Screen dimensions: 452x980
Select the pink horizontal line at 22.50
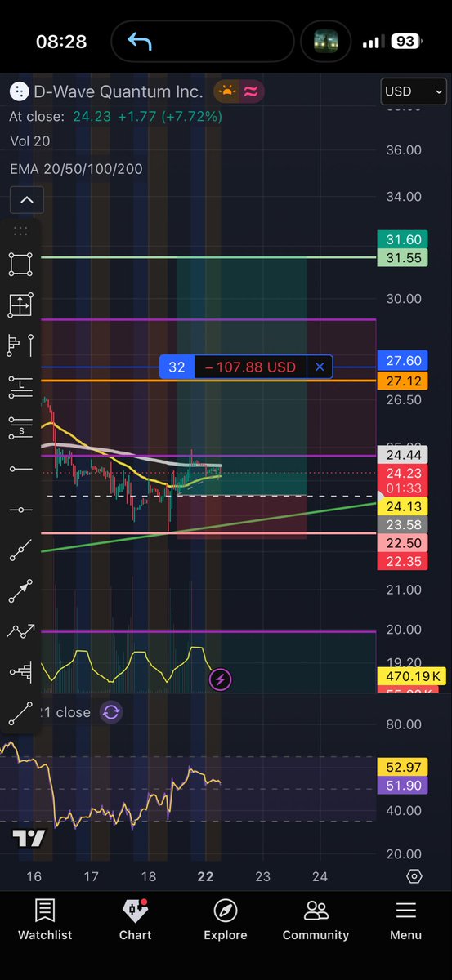[x=208, y=533]
